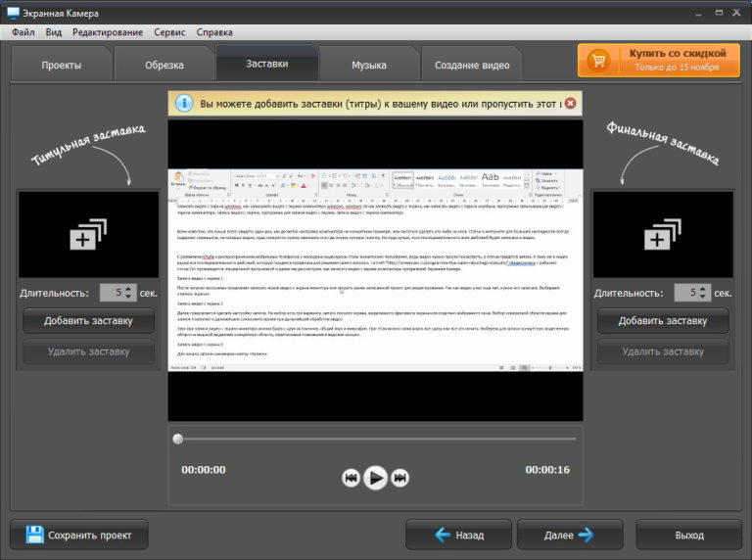This screenshot has height=560, width=752.
Task: Click the floppy disk save icon
Action: 34,536
